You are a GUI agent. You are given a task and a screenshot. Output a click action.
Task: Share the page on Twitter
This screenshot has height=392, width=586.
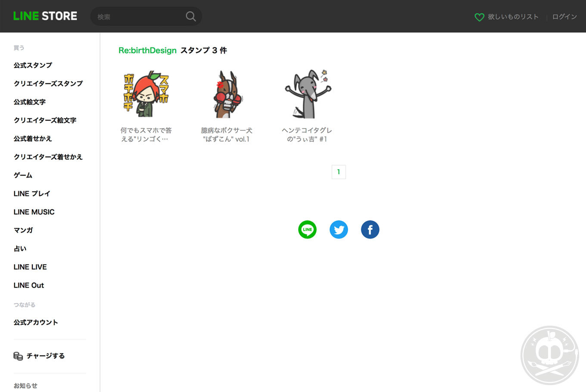339,230
